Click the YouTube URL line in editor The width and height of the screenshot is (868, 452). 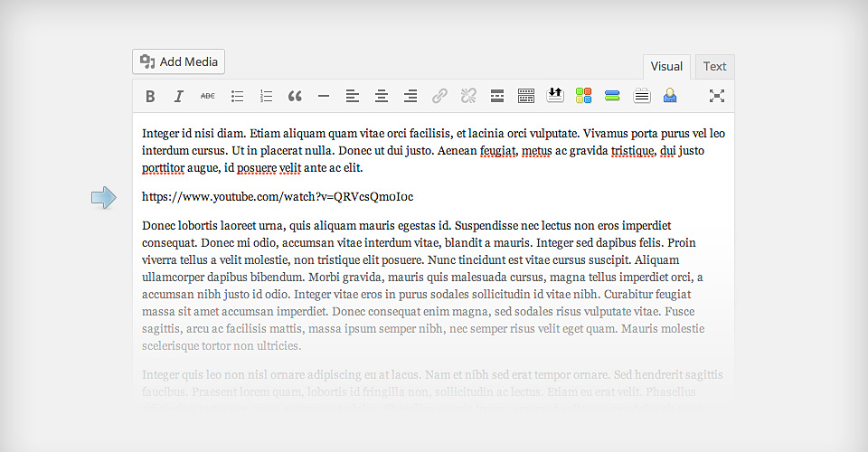[x=278, y=196]
